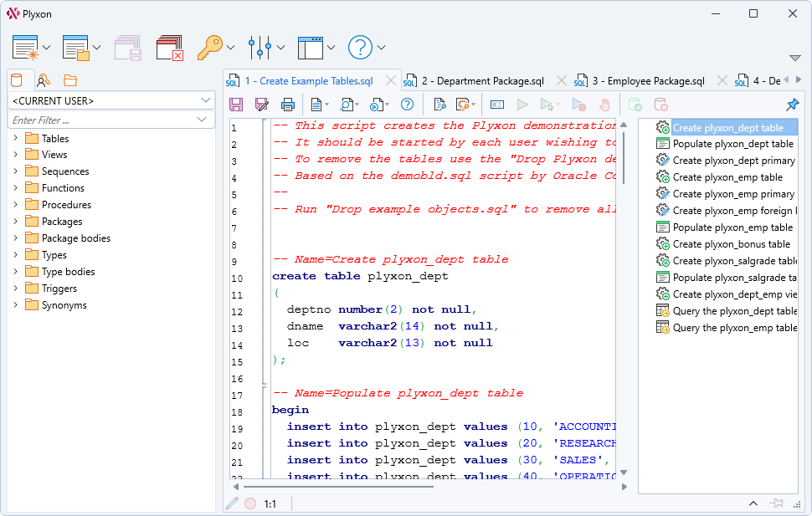Click the Open file window icon

pyautogui.click(x=75, y=48)
